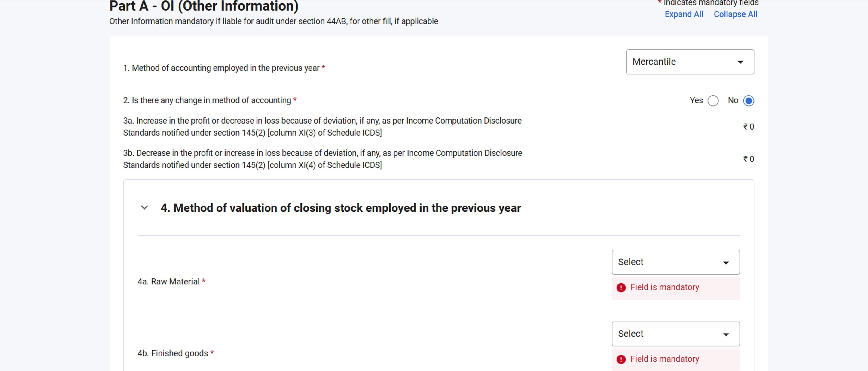Click the Expand All link
The image size is (868, 371).
pos(684,14)
